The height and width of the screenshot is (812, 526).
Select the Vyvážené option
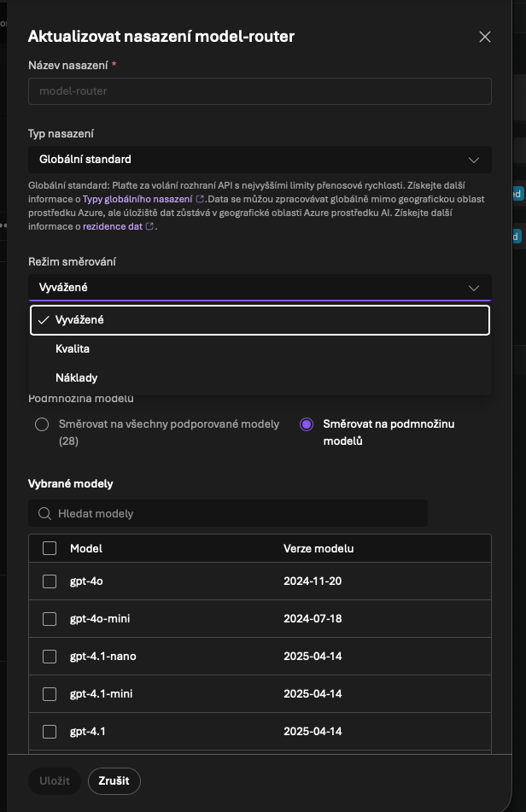[x=260, y=320]
